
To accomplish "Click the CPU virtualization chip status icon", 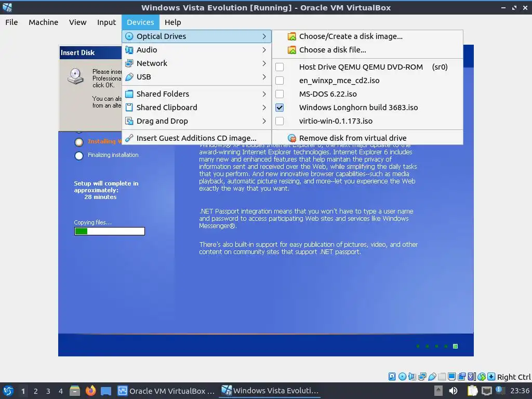I will pyautogui.click(x=472, y=376).
